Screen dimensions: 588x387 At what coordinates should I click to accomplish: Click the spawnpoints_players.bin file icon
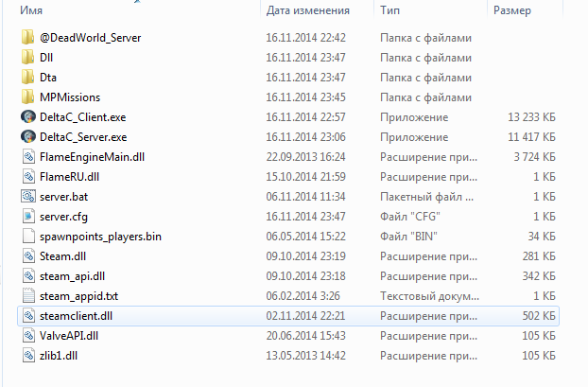coord(27,237)
